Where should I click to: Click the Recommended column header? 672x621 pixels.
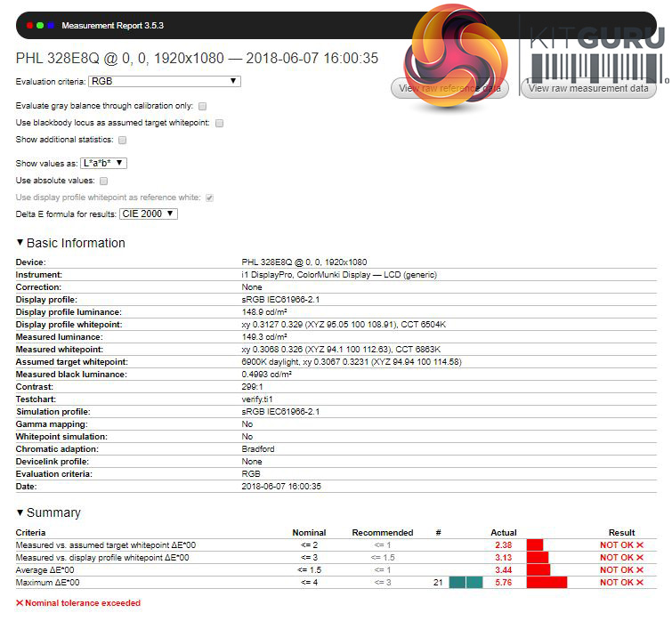[x=383, y=533]
